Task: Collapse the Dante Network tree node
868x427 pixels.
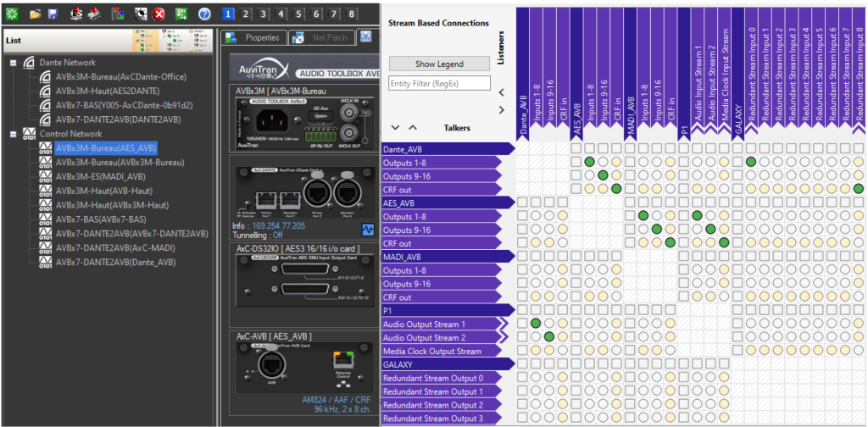Action: 14,63
